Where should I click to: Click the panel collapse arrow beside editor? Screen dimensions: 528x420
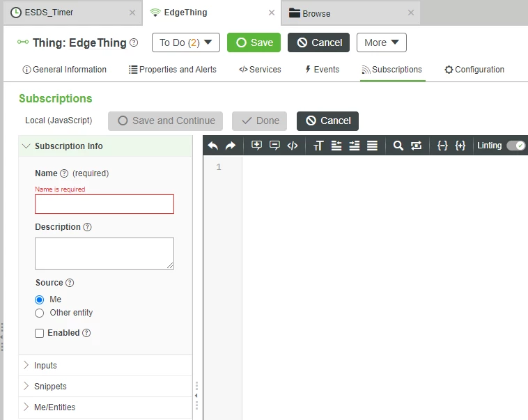coord(196,396)
